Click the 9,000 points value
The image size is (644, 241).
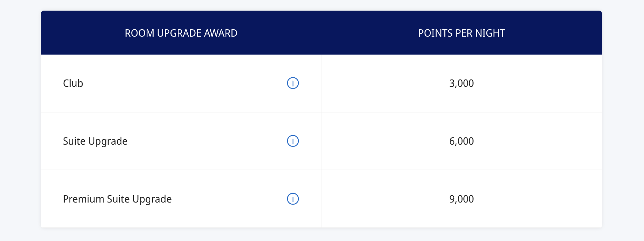(461, 199)
